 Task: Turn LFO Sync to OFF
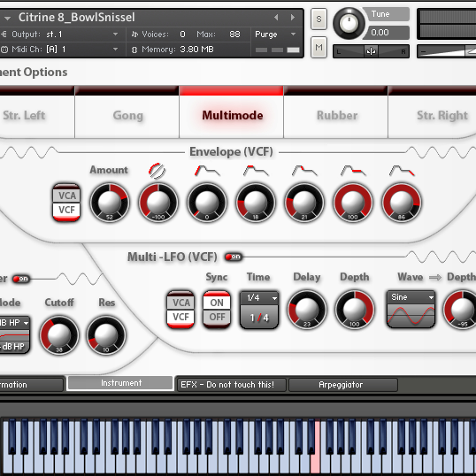coord(217,317)
